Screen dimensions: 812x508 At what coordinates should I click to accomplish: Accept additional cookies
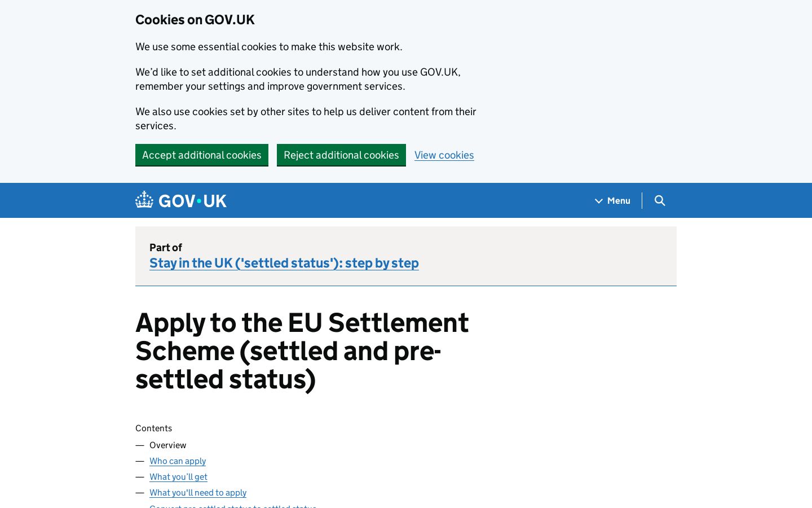202,155
